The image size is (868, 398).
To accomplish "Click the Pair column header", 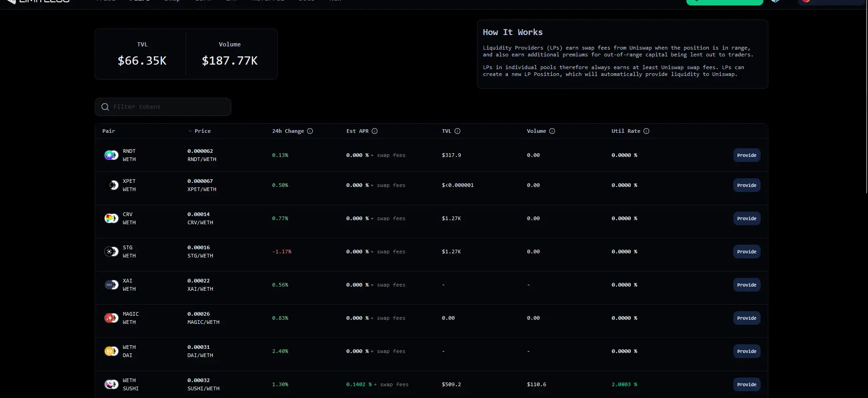I will pos(109,131).
